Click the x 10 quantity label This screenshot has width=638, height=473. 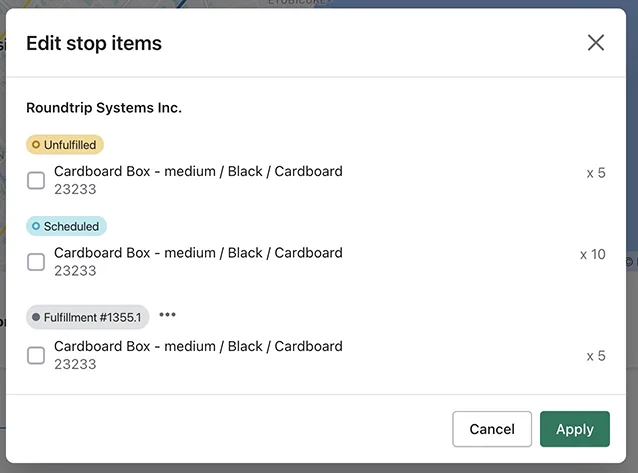pos(592,254)
